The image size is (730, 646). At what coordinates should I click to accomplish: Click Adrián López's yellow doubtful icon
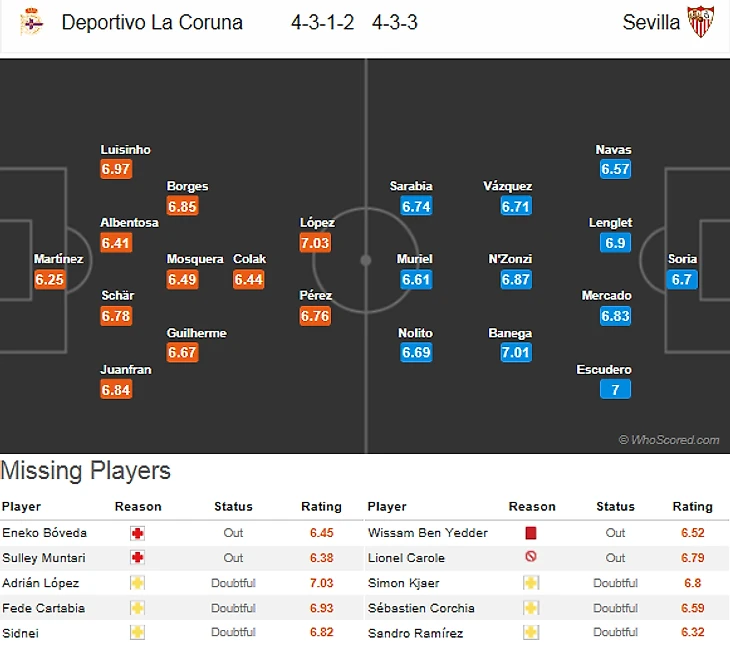tap(137, 583)
